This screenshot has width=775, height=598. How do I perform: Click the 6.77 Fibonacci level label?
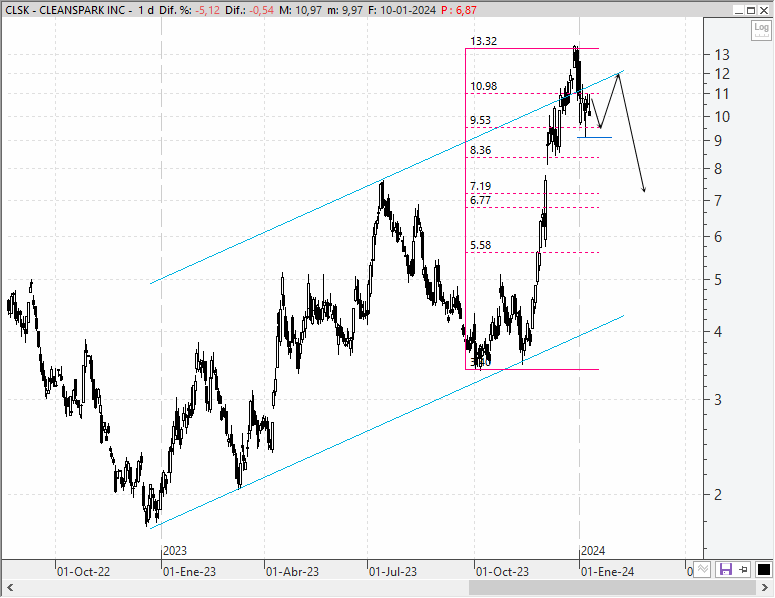pyautogui.click(x=480, y=200)
